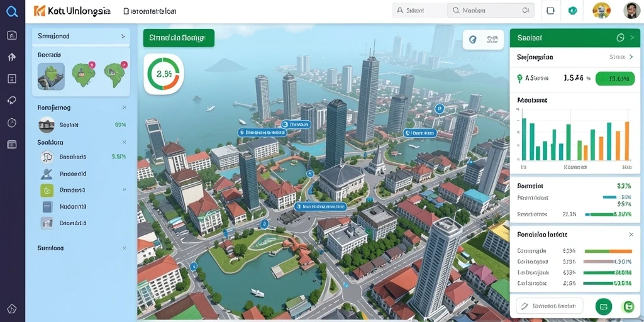Collapse the Sooldora section with its X
The width and height of the screenshot is (644, 322).
click(x=124, y=142)
